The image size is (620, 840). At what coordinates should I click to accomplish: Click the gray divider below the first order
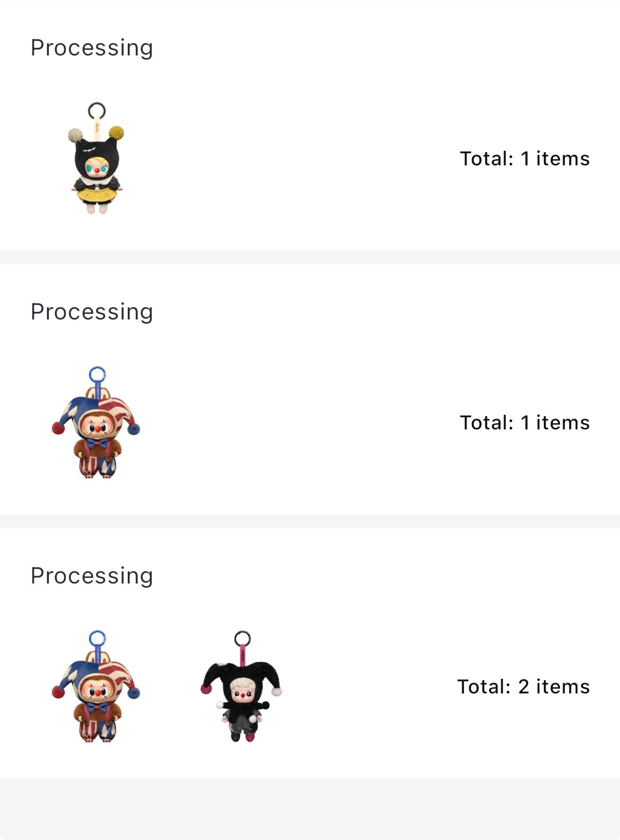(x=310, y=257)
